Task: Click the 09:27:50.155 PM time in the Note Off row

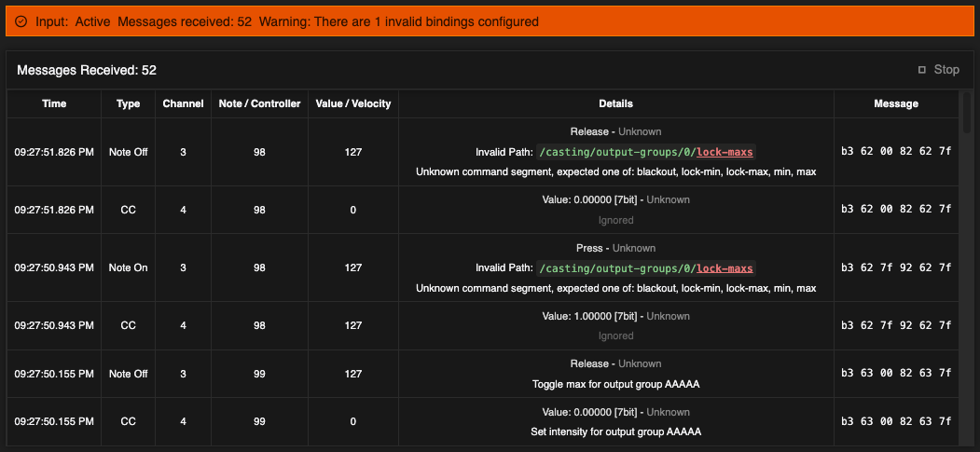Action: coord(54,374)
